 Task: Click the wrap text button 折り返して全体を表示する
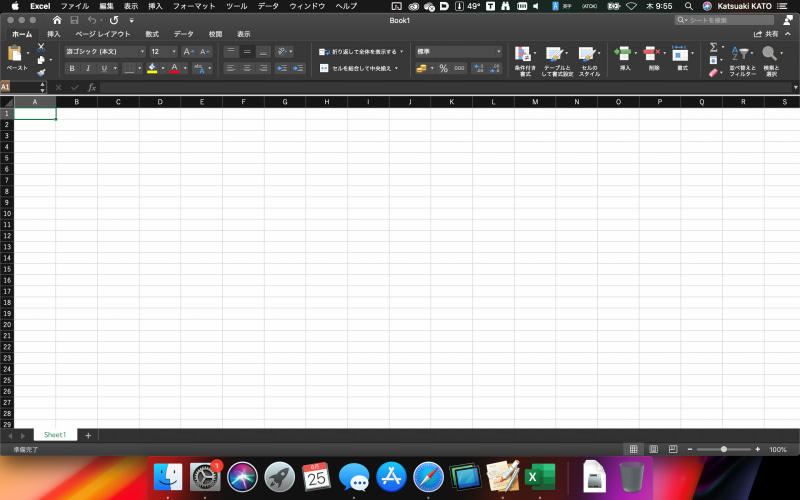pos(360,52)
